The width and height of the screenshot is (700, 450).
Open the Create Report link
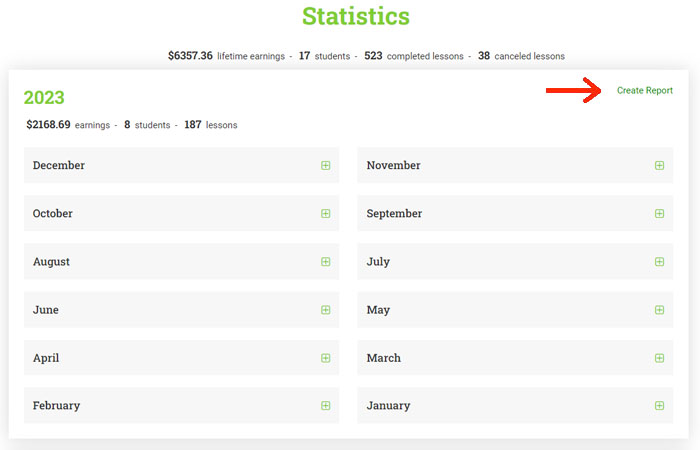(x=644, y=91)
